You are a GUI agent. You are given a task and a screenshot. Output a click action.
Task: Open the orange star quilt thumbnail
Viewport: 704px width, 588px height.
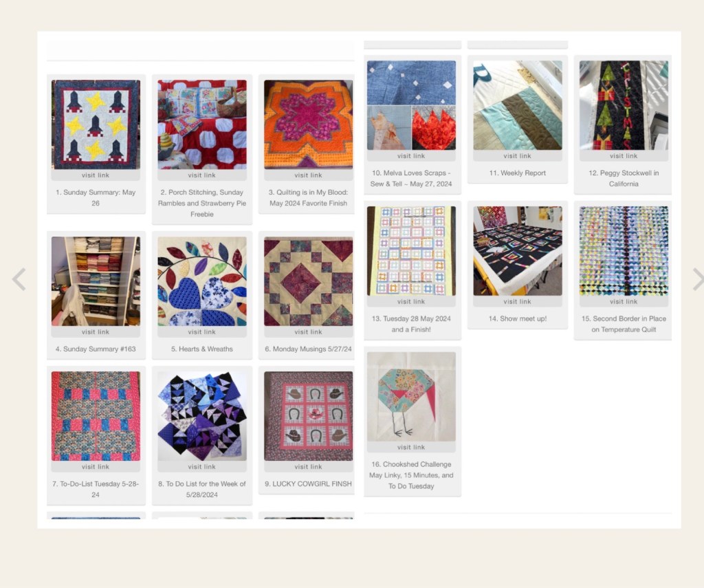pyautogui.click(x=308, y=124)
